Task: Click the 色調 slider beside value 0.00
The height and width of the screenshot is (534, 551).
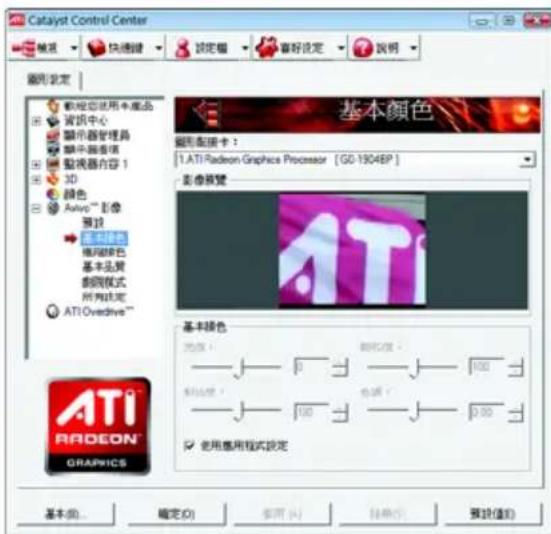Action: click(413, 411)
